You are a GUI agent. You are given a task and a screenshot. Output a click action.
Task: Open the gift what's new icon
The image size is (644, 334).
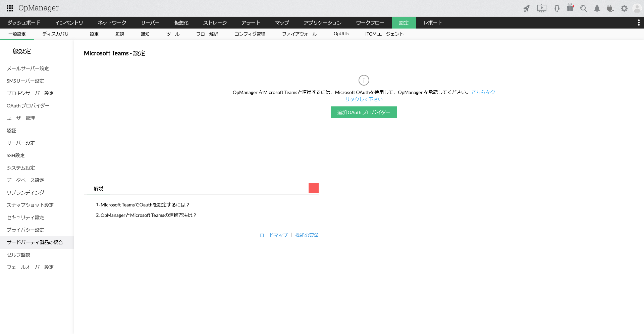point(570,8)
